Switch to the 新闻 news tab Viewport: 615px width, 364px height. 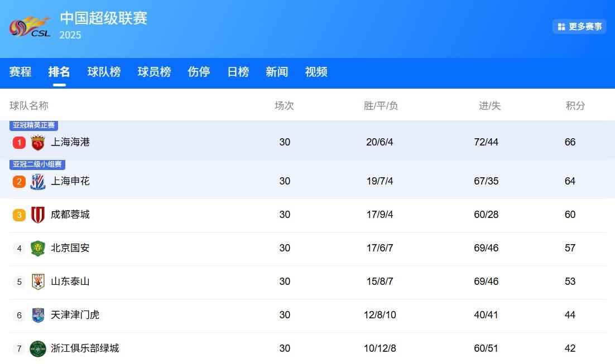[x=277, y=72]
